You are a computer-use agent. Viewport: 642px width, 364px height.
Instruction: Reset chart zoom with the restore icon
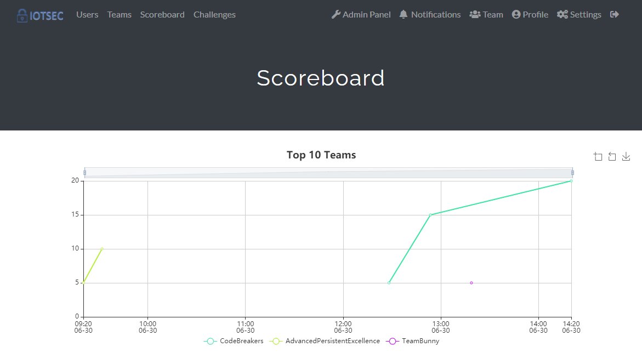[612, 156]
